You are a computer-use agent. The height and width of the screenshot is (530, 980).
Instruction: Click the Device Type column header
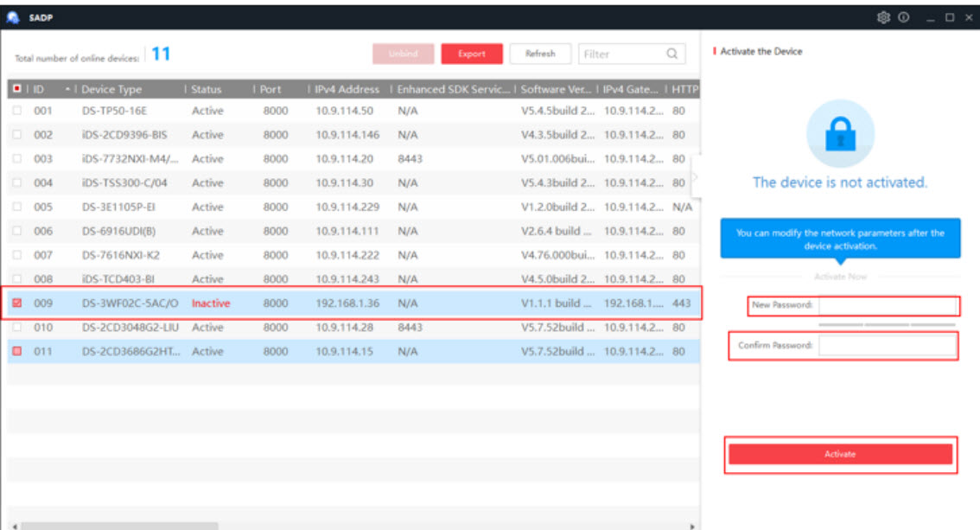[112, 89]
